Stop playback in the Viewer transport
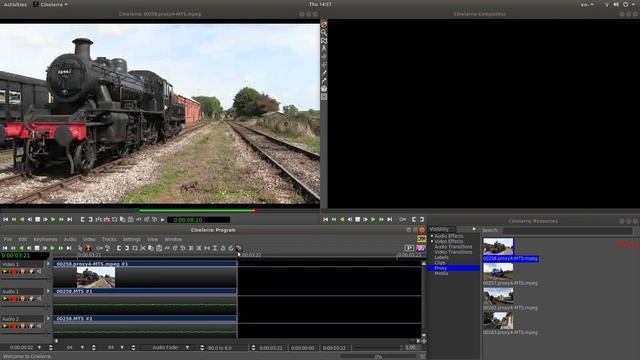 coord(38,220)
